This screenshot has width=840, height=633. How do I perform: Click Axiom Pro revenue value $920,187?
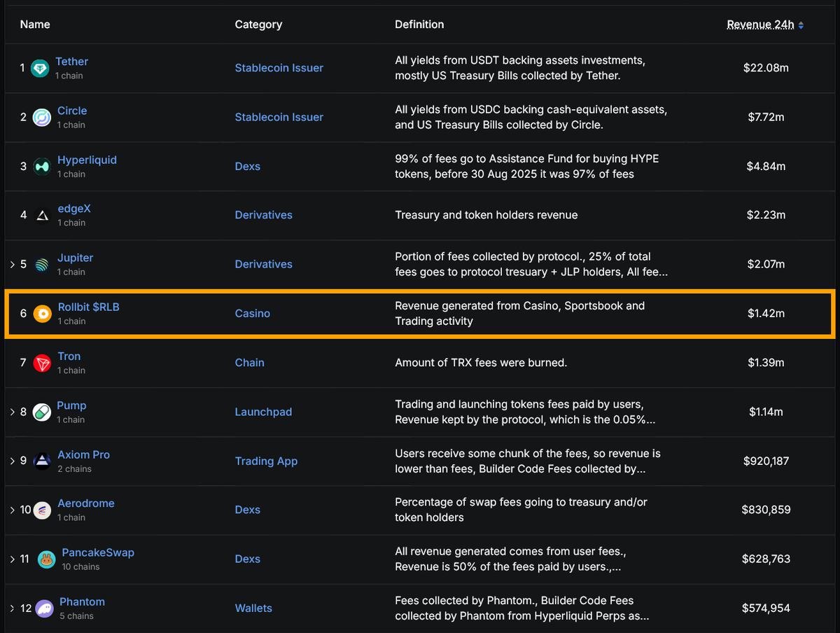coord(766,461)
